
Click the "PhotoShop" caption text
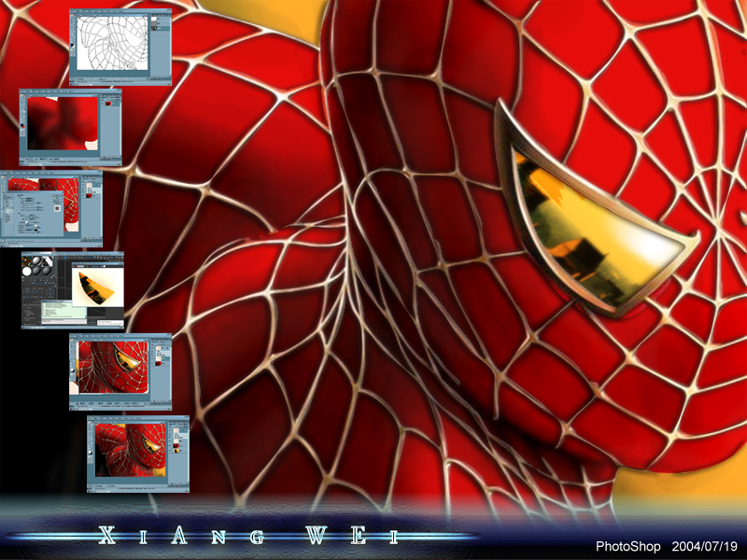point(627,546)
